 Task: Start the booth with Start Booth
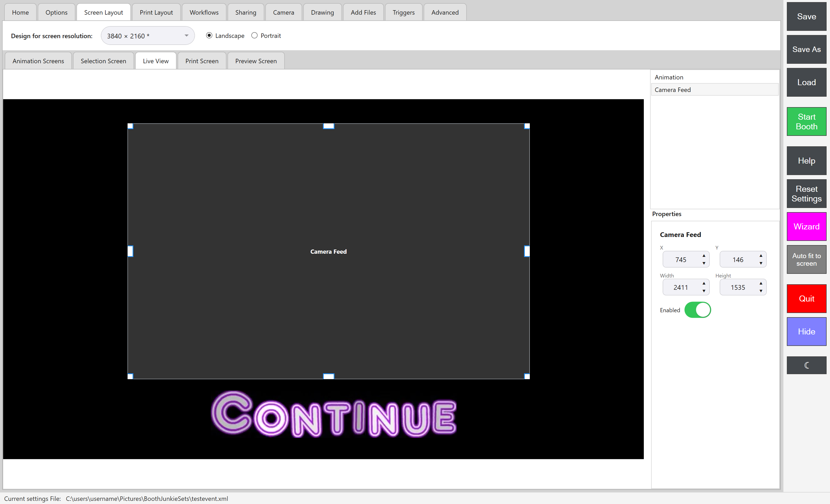click(806, 121)
